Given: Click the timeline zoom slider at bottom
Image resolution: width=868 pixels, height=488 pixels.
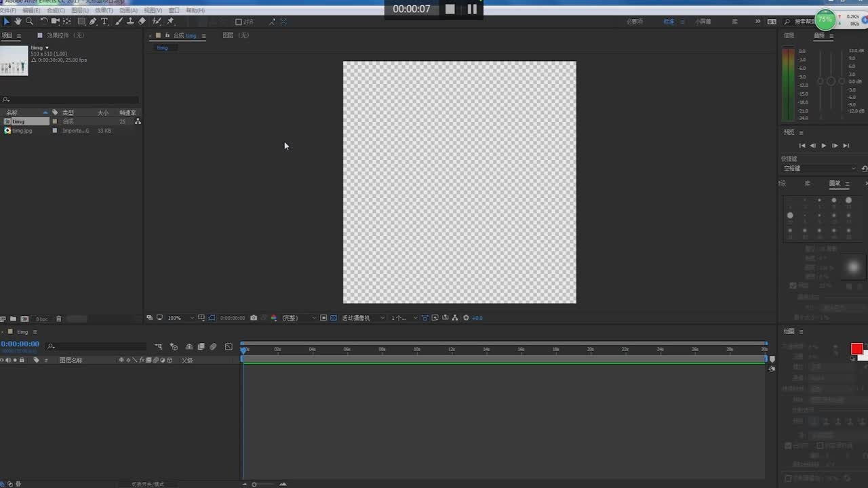Looking at the screenshot, I should click(x=254, y=484).
